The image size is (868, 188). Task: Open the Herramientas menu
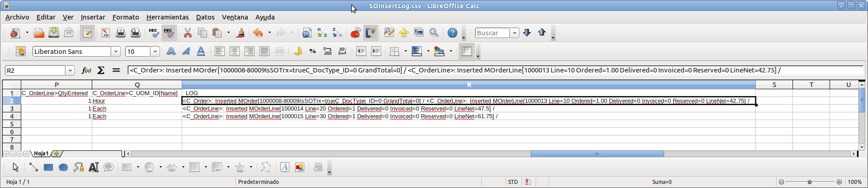[167, 17]
